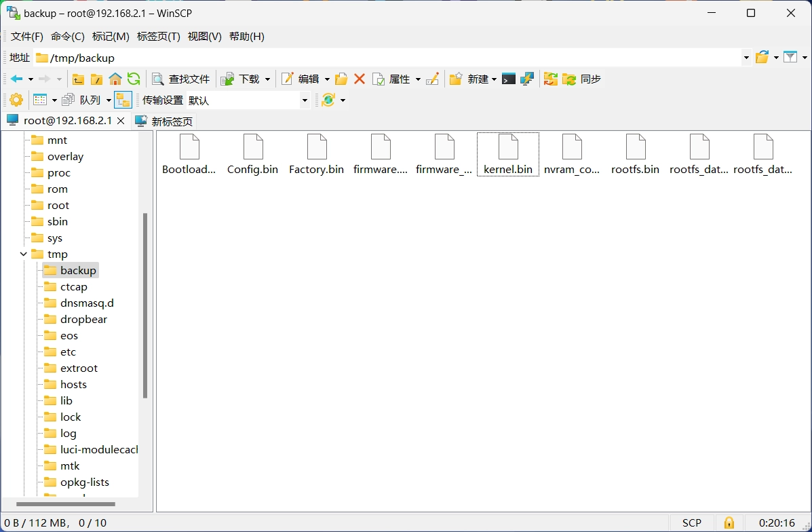812x532 pixels.
Task: Close the root@192.168.2.1 session tab
Action: pyautogui.click(x=121, y=121)
